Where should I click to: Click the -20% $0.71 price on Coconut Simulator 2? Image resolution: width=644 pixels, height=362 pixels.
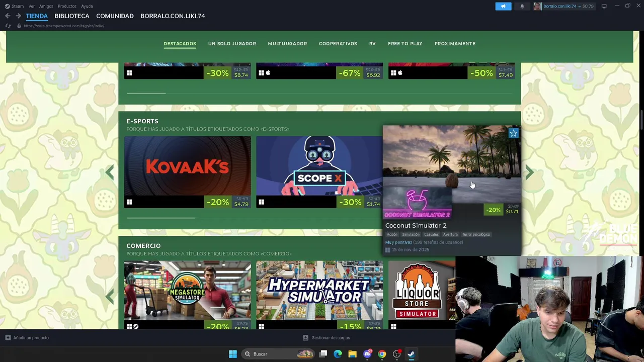pos(502,210)
